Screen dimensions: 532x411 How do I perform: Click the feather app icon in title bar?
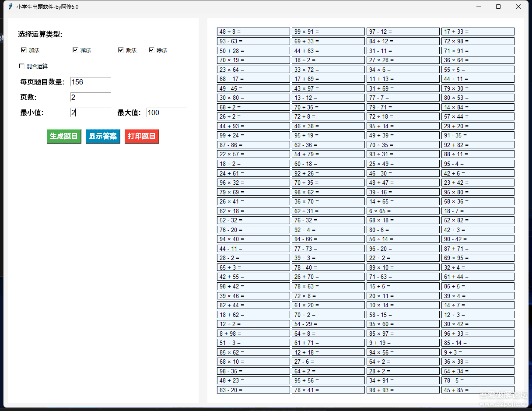(10, 7)
